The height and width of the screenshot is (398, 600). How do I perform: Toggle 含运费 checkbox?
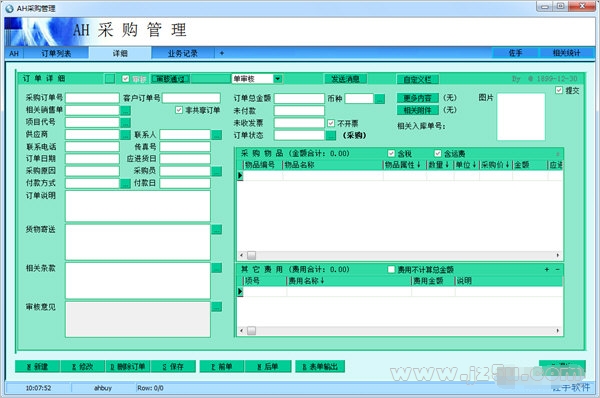(438, 153)
